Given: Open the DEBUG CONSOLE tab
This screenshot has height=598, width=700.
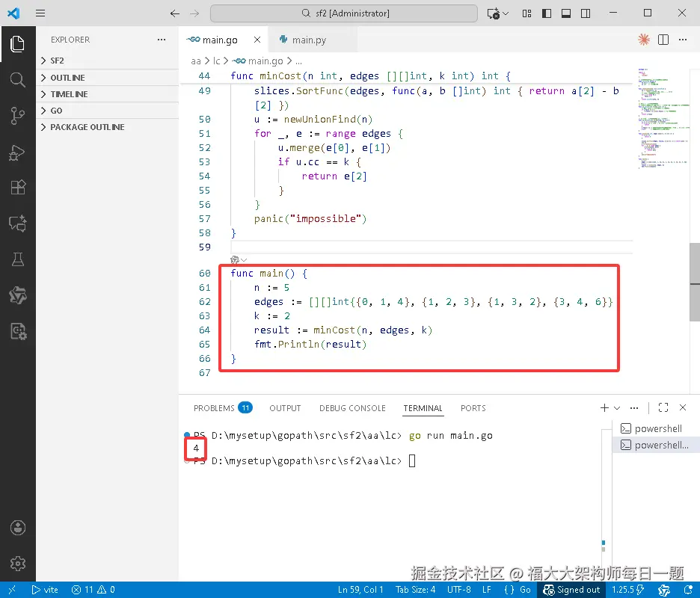Looking at the screenshot, I should 352,408.
